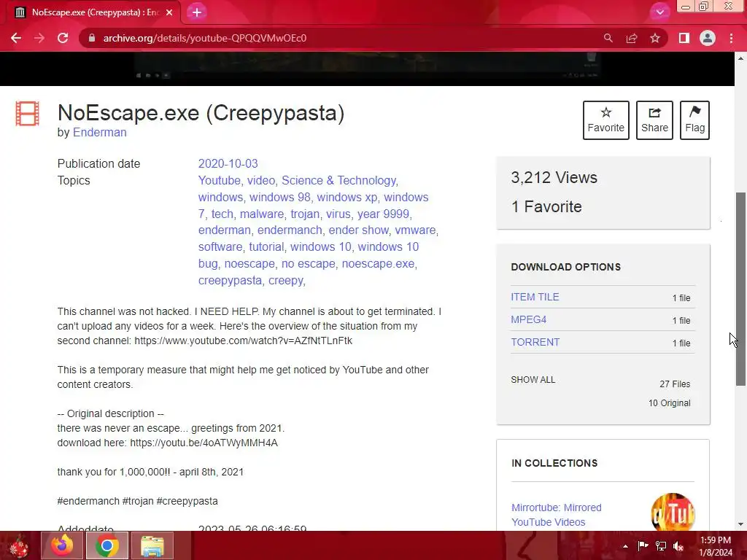Download the ITEM TILE file
Screen dimensions: 747x560
(535, 297)
